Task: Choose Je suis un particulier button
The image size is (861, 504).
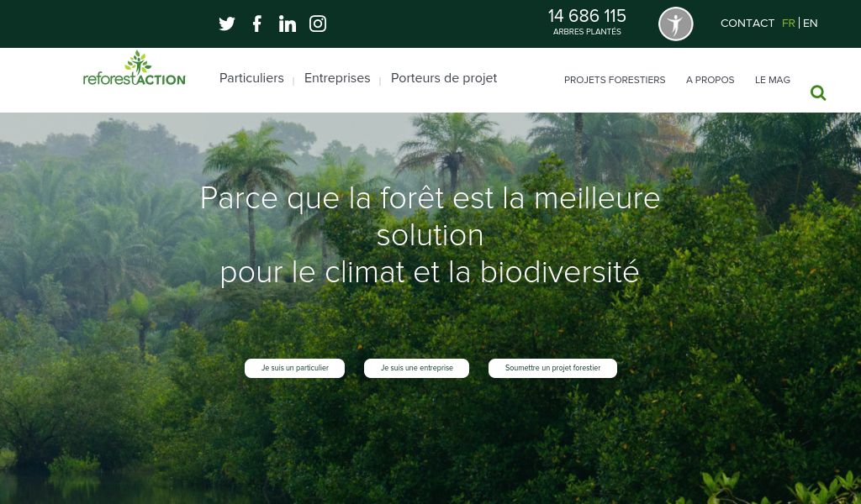Action: tap(295, 368)
